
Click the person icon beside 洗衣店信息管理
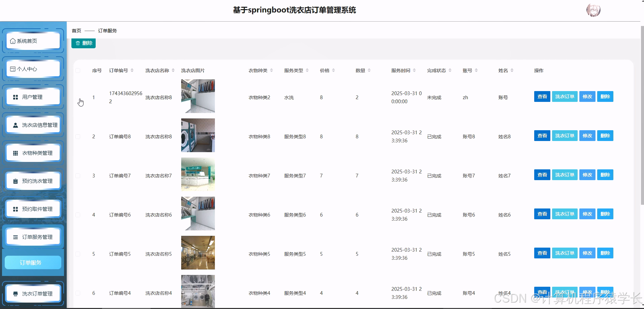[15, 125]
